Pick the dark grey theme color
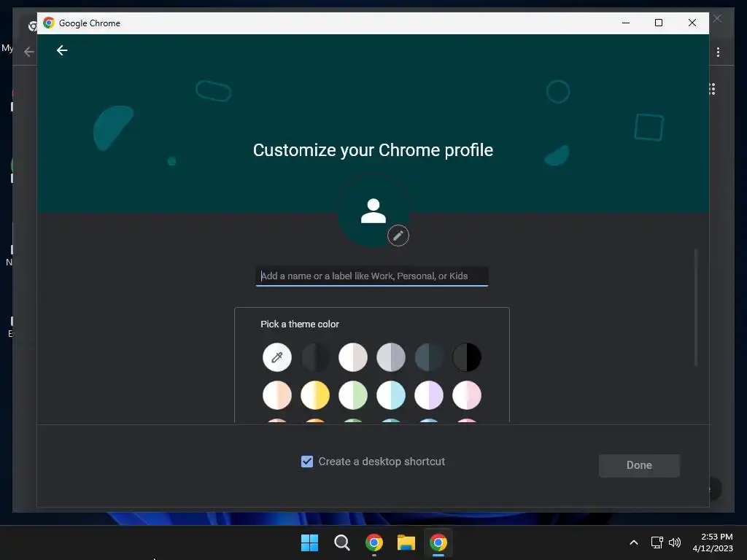 [x=315, y=357]
